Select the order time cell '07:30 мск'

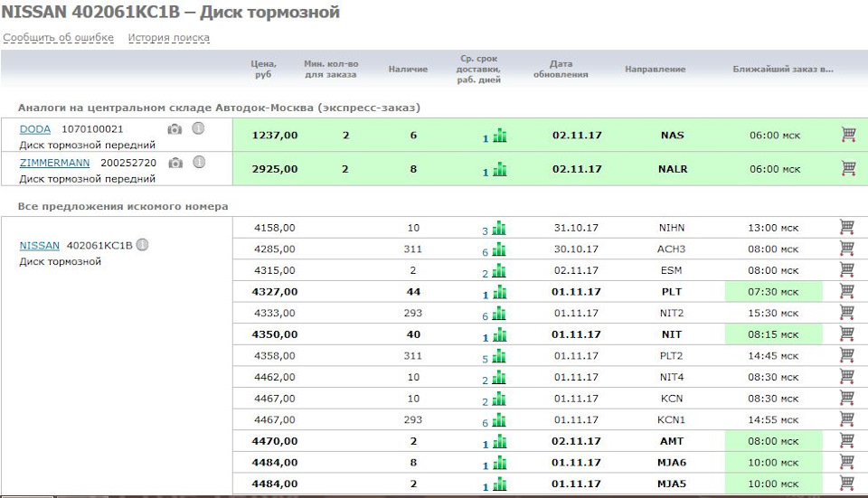[773, 292]
